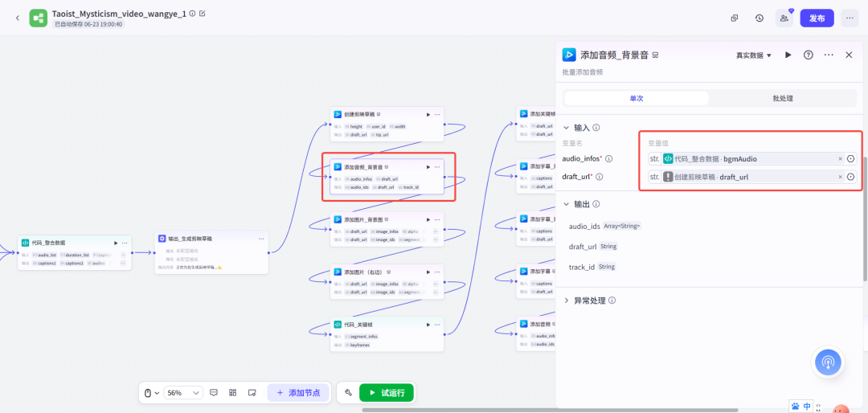868x413 pixels.
Task: Run the 创建剪映草稿 node
Action: (428, 115)
